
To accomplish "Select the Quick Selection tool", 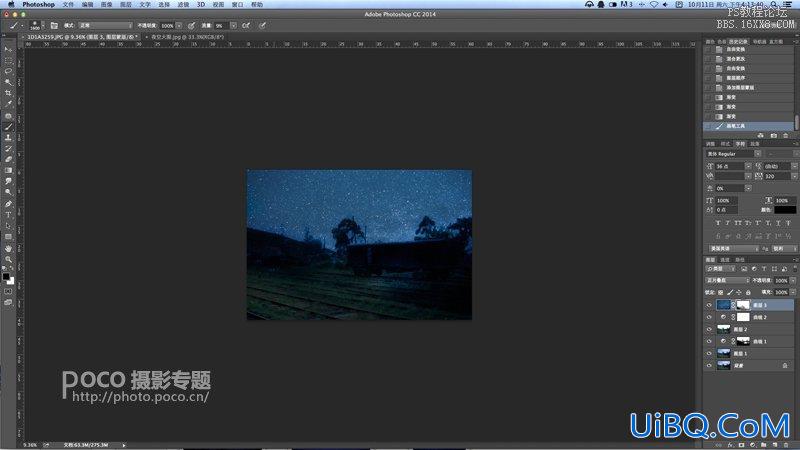I will tap(8, 82).
